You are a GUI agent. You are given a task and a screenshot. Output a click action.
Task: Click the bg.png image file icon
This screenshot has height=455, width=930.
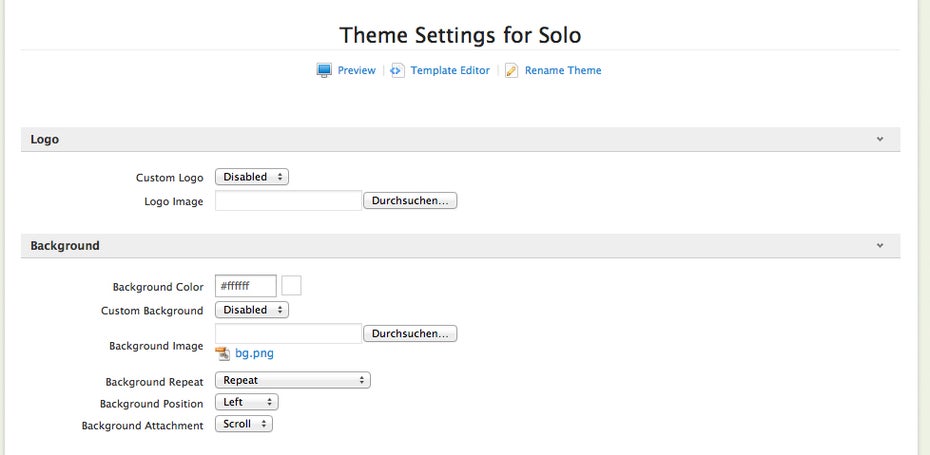[x=222, y=354]
